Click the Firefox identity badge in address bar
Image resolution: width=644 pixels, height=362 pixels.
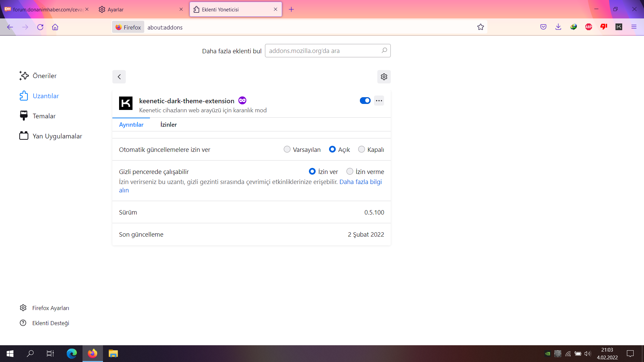pyautogui.click(x=128, y=27)
